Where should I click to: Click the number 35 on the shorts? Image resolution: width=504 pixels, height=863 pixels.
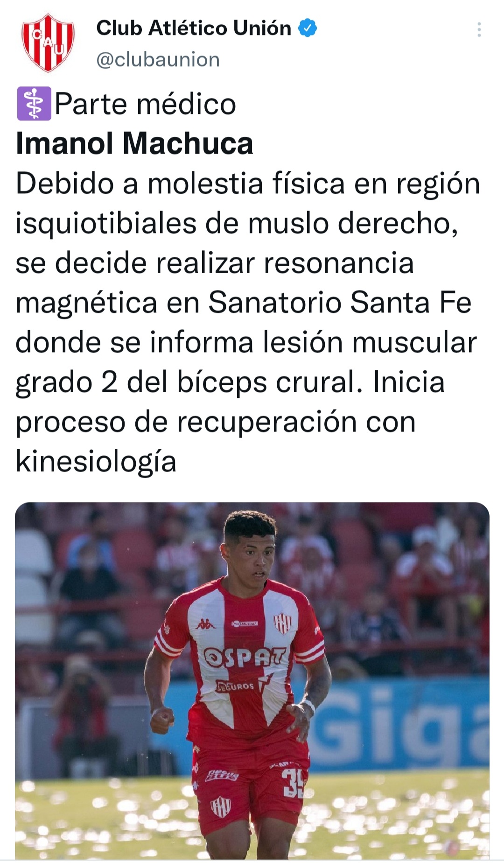pos(293,782)
